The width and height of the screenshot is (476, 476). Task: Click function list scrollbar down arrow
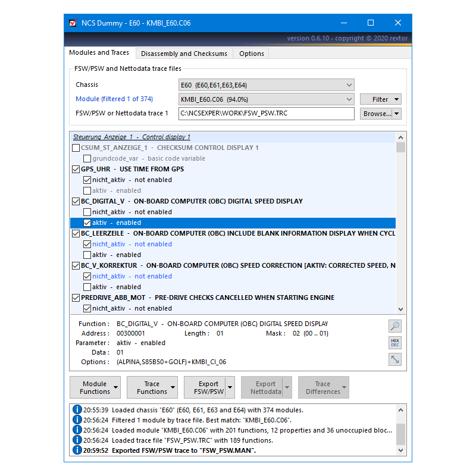click(400, 309)
